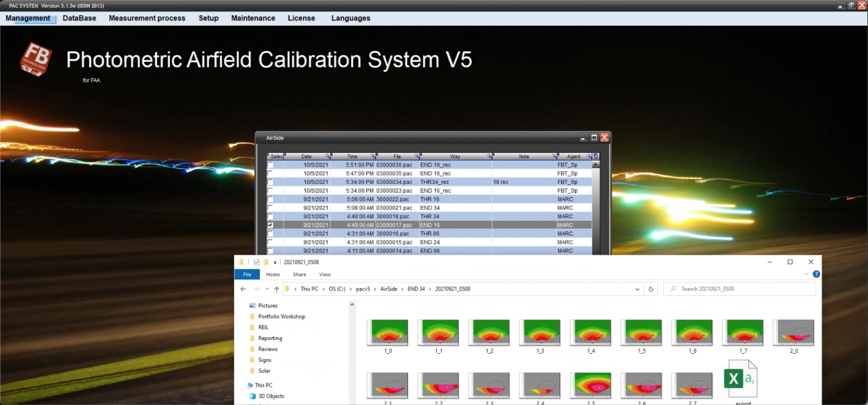
Task: Go up one folder level in Explorer
Action: coord(277,289)
